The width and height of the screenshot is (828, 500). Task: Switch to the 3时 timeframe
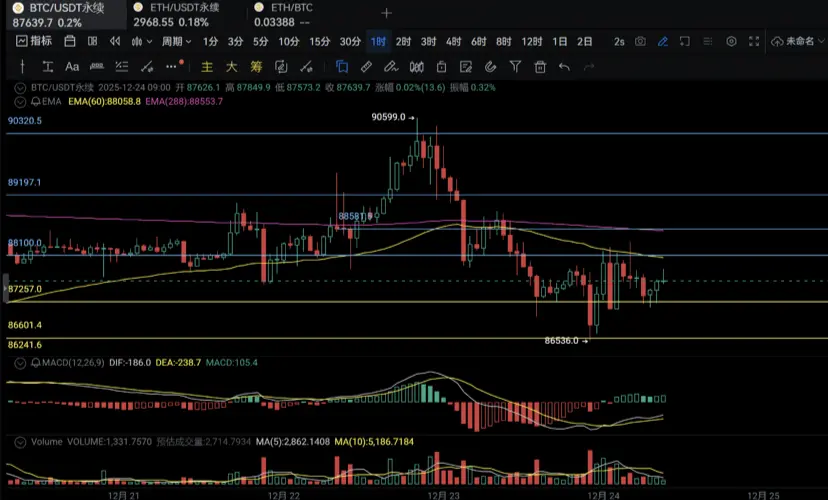click(x=428, y=41)
